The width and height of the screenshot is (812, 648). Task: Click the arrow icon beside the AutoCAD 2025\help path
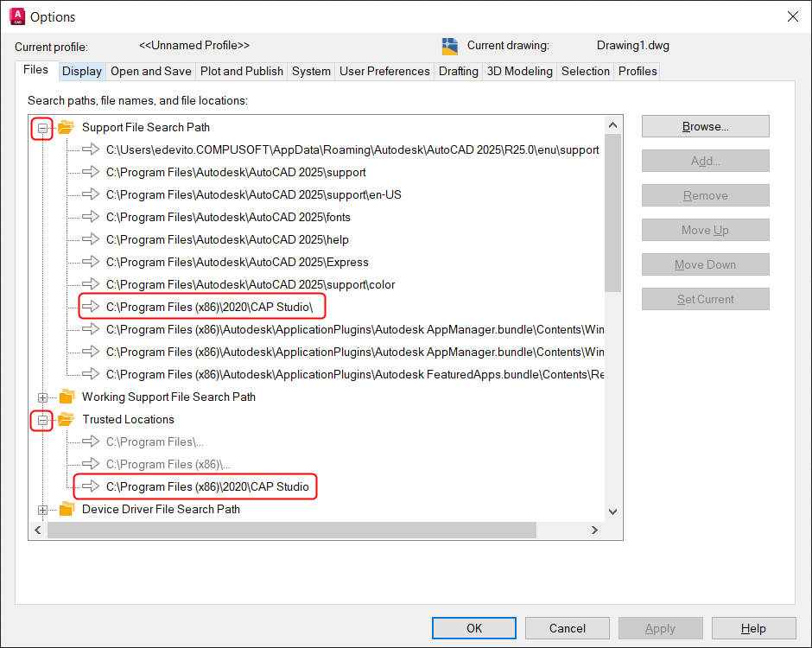(92, 240)
